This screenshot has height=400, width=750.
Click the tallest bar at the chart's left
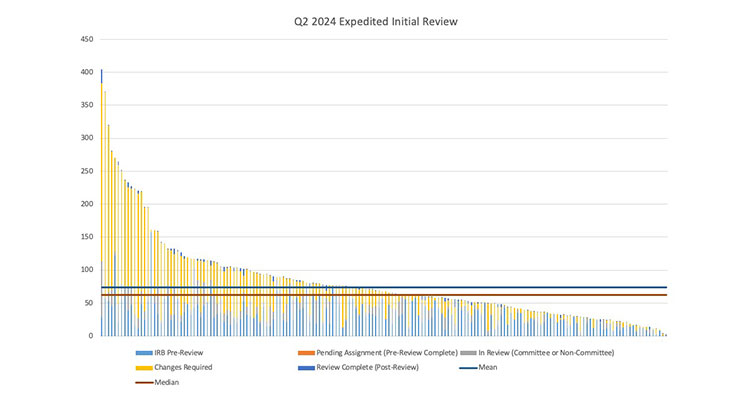(x=102, y=200)
